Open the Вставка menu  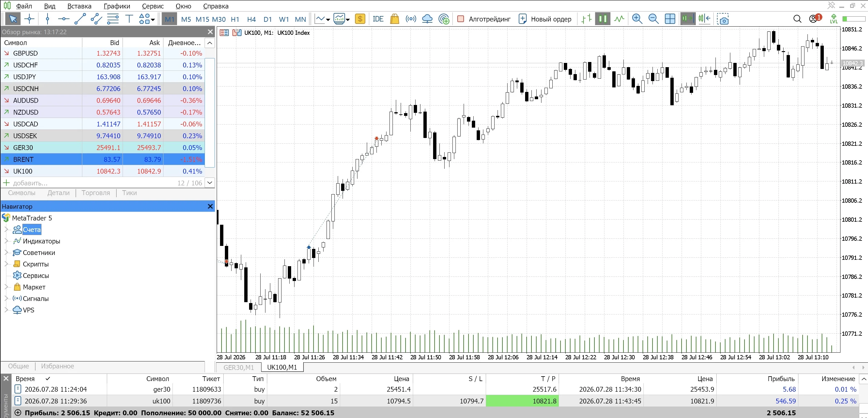click(79, 6)
